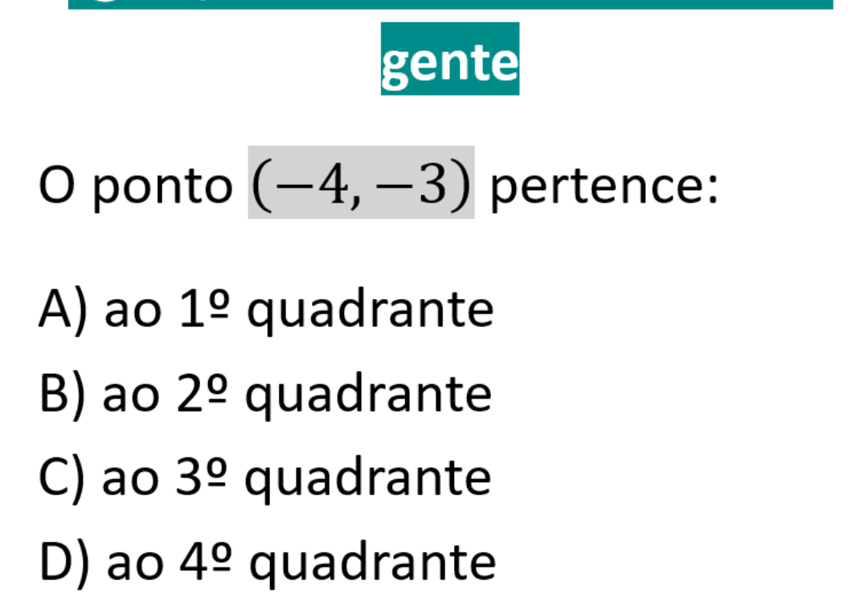Select answer A) ao 1º quadrante
868x615 pixels.
coord(265,311)
